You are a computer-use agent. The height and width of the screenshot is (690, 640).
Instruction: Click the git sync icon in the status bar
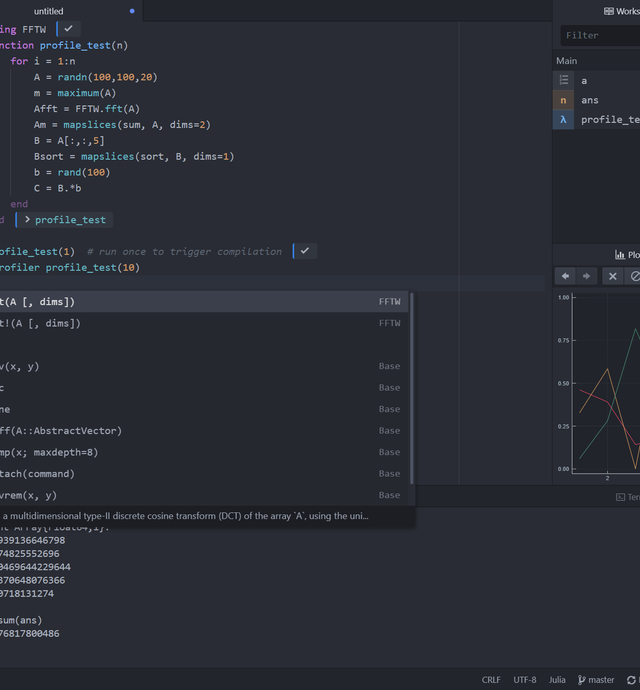coord(631,680)
